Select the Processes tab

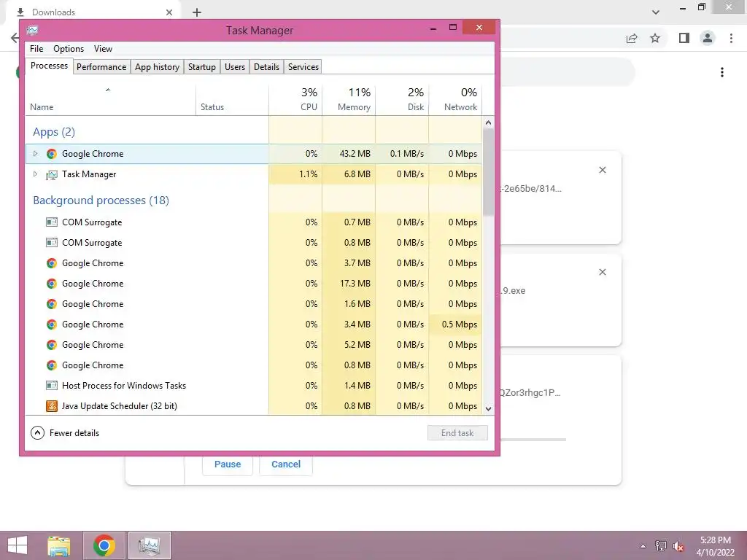49,66
